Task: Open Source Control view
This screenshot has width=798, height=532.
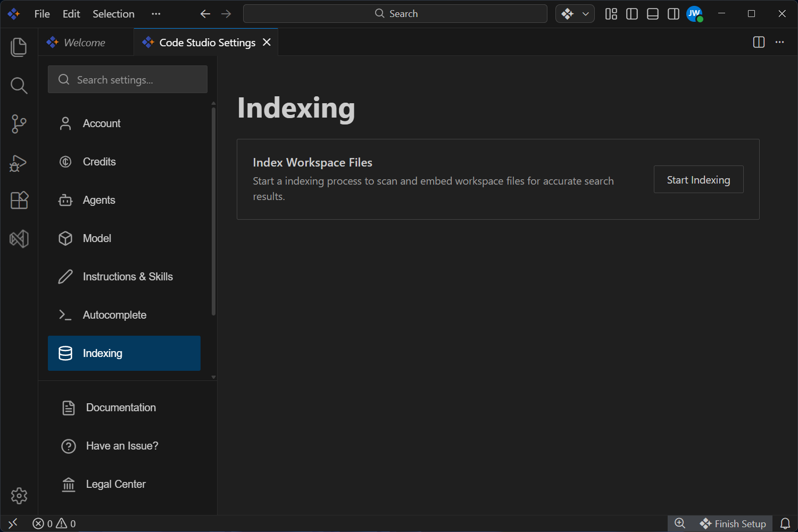Action: tap(19, 123)
